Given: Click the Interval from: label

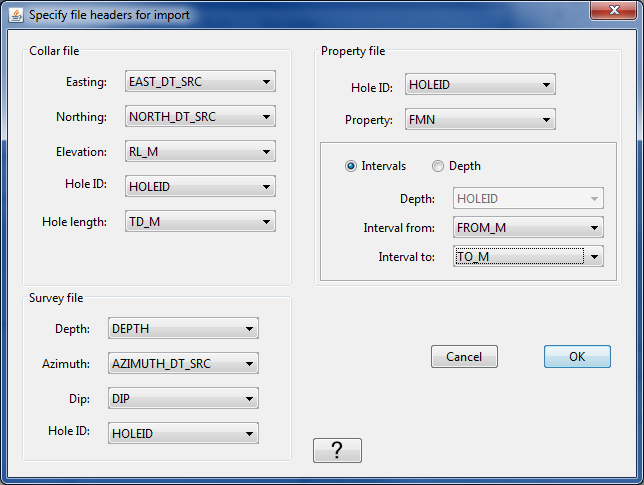Looking at the screenshot, I should coord(399,228).
